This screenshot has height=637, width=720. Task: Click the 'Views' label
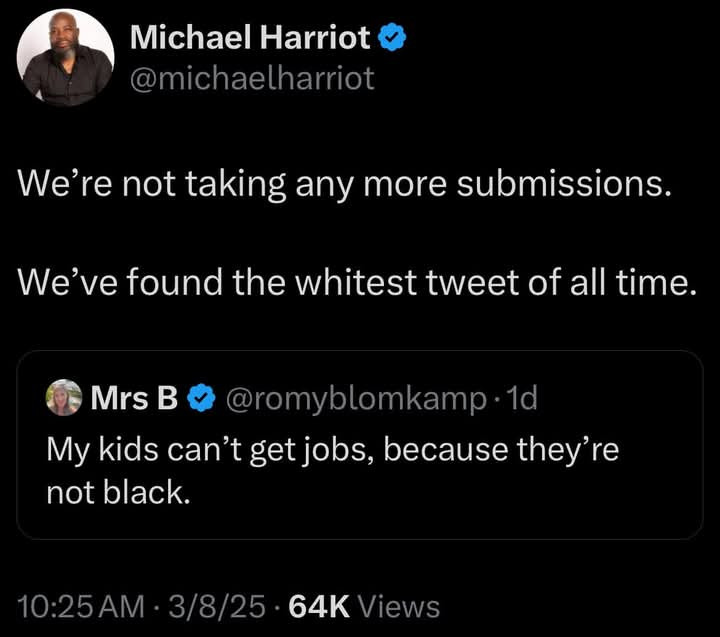click(x=398, y=606)
